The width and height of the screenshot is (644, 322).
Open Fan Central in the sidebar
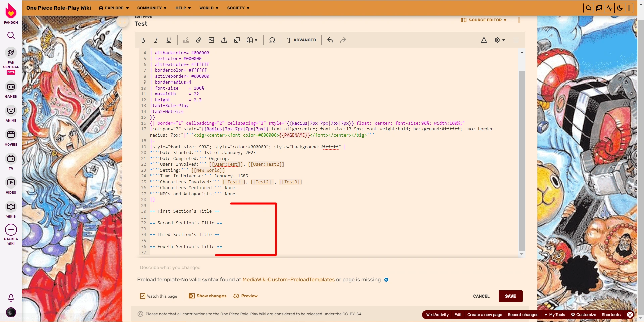[11, 60]
